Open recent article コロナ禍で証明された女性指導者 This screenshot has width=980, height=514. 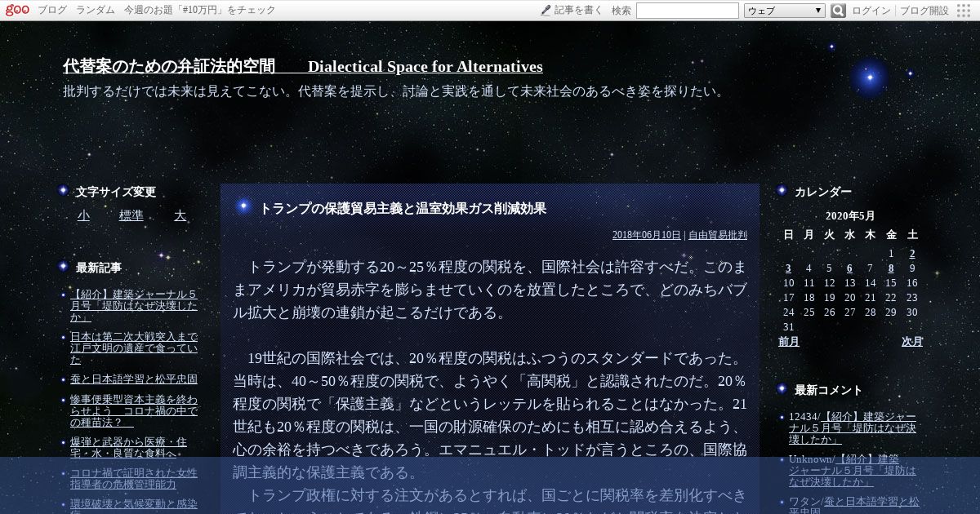tap(133, 479)
